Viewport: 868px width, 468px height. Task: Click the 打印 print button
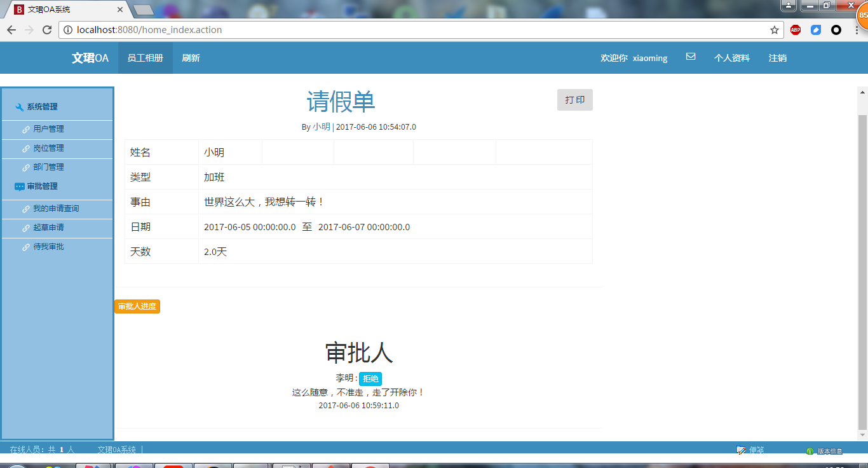575,100
